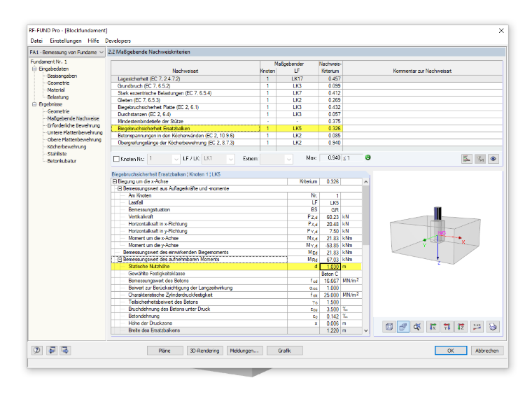Enable the Knoten Nr. checkbox
This screenshot has width=532, height=399.
point(116,159)
